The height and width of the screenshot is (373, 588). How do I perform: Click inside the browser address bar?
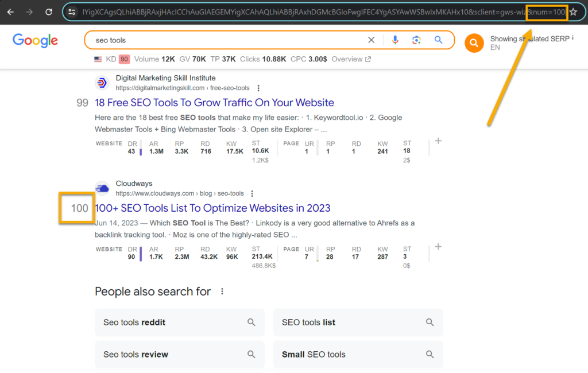pyautogui.click(x=287, y=11)
